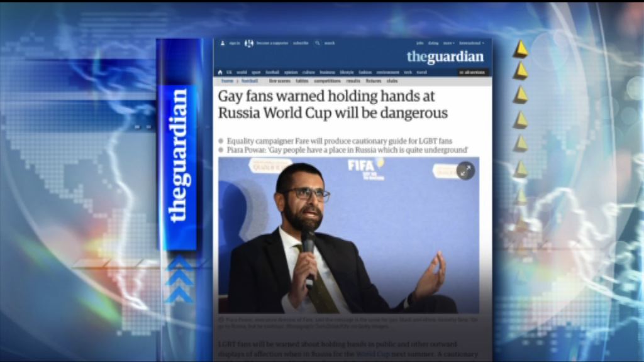Click the sign in user icon
644x362 pixels.
[x=223, y=43]
